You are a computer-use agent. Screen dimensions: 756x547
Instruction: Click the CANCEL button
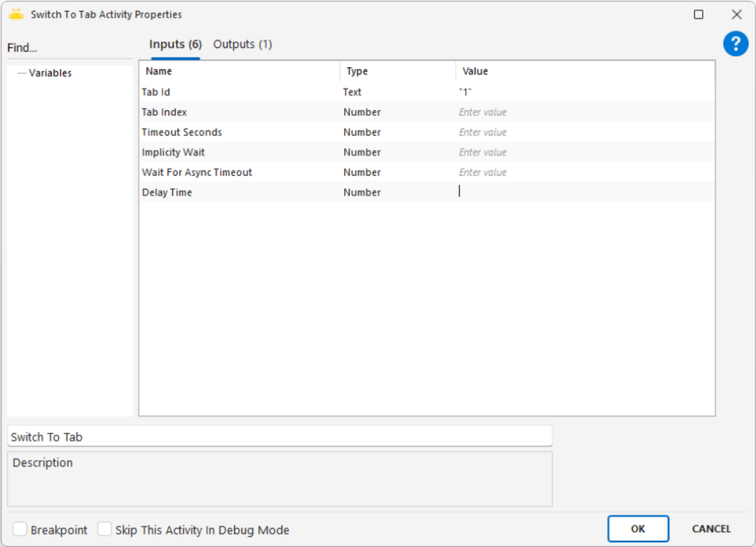pyautogui.click(x=711, y=529)
